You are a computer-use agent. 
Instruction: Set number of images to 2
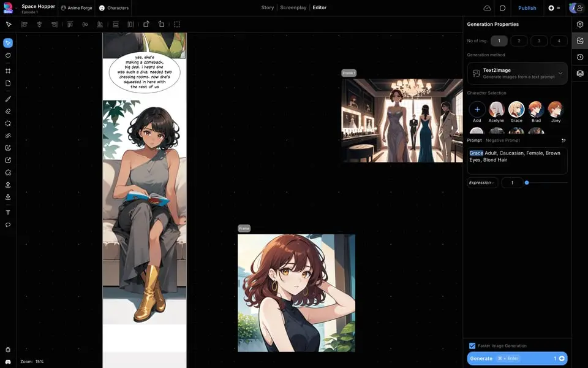click(x=519, y=41)
